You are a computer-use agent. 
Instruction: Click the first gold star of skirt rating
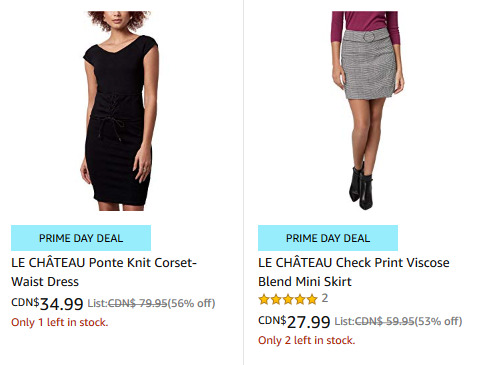(x=264, y=299)
